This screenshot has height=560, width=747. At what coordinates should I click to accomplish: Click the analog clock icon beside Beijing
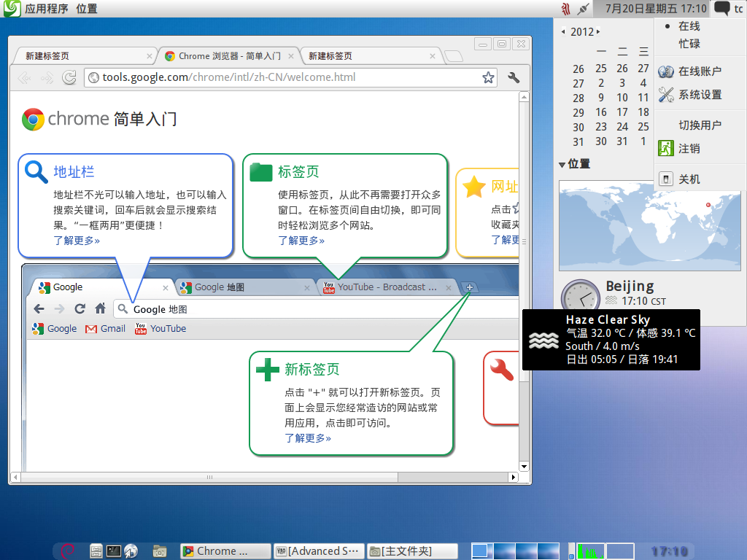pos(580,295)
